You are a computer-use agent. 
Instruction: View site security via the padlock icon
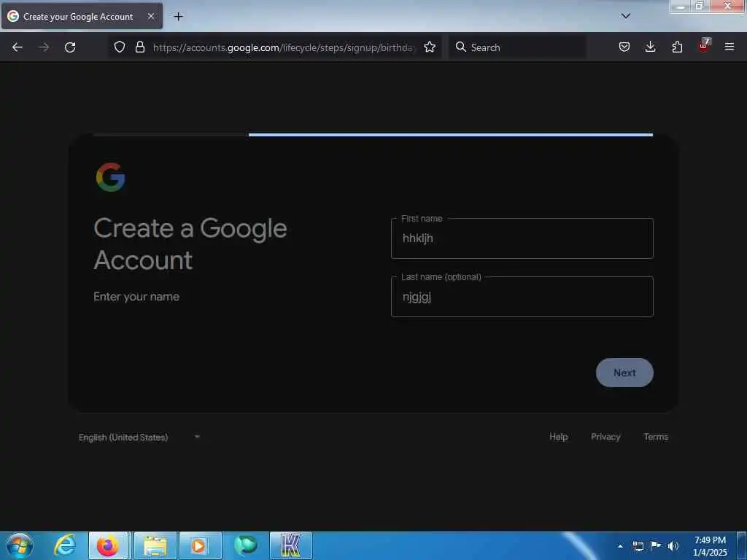tap(140, 47)
